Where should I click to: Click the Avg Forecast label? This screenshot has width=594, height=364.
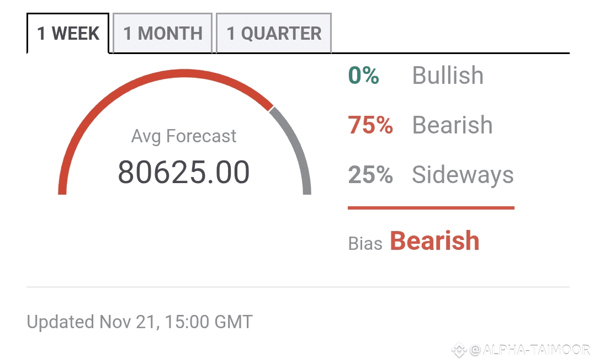[x=184, y=136]
